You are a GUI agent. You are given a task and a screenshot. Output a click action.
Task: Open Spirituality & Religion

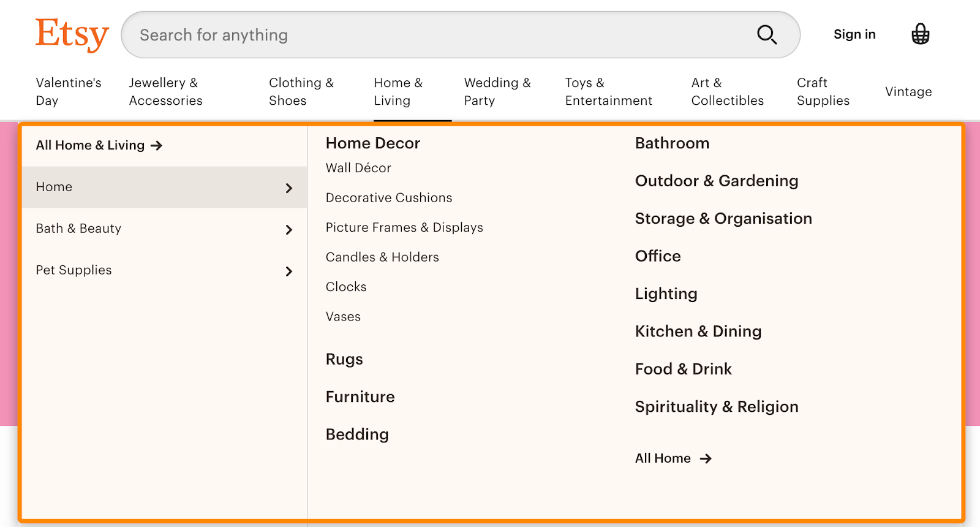pyautogui.click(x=716, y=407)
